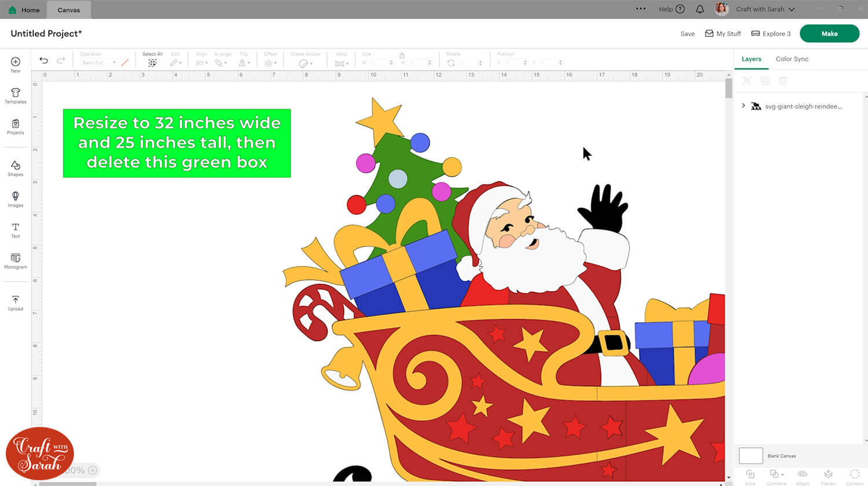This screenshot has height=486, width=868.
Task: Click the Undo arrow
Action: 43,60
